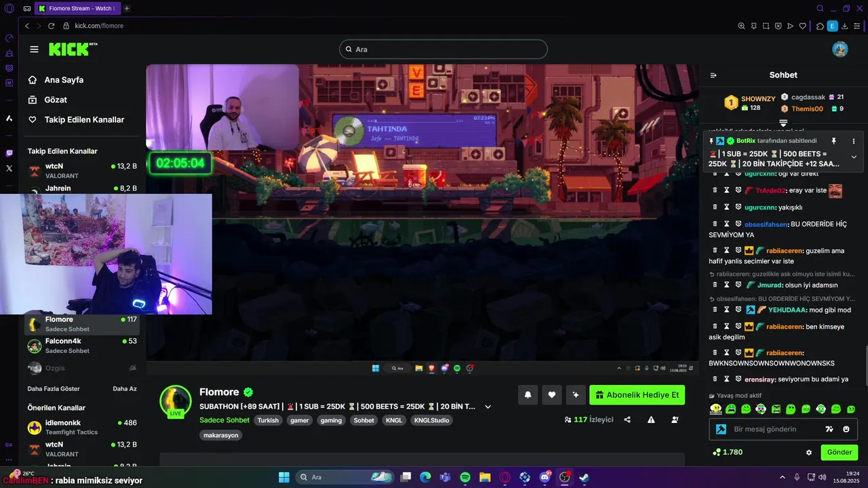Image resolution: width=868 pixels, height=488 pixels.
Task: Open wtcN in followed channels
Action: click(x=82, y=170)
